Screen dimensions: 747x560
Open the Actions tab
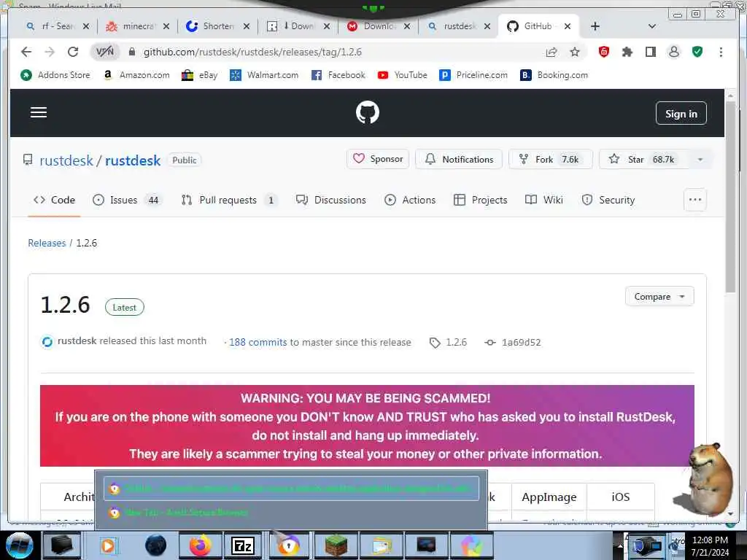pos(410,200)
